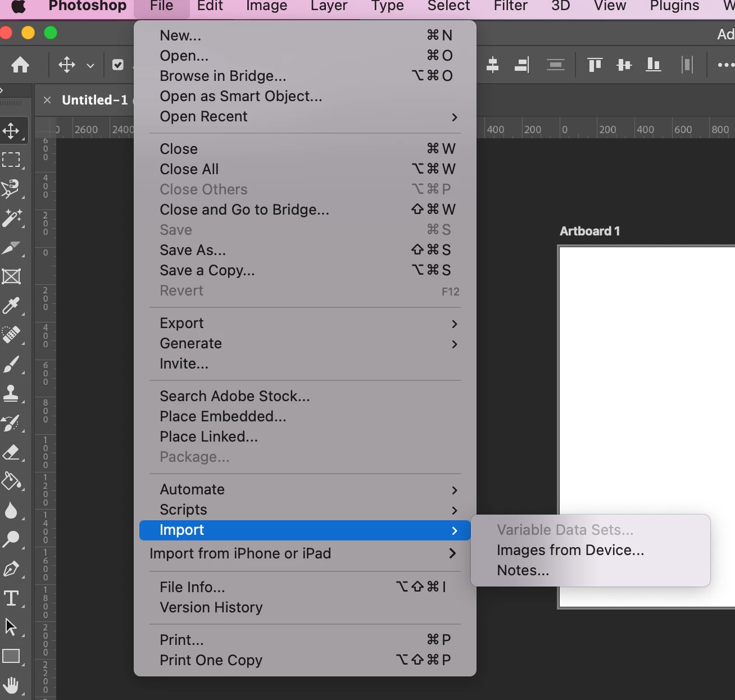Click align right edges icon
This screenshot has height=700, width=735.
click(x=522, y=65)
